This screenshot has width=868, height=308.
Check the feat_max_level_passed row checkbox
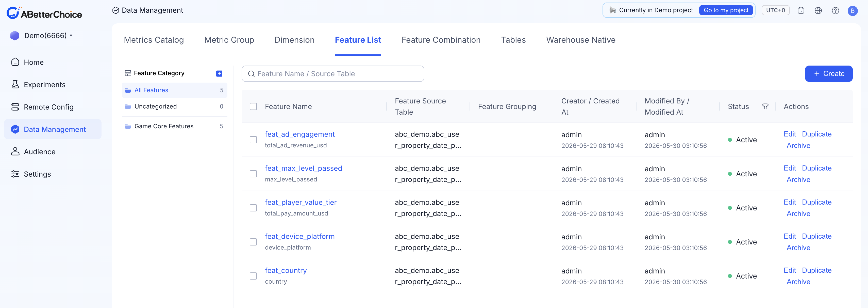tap(253, 174)
